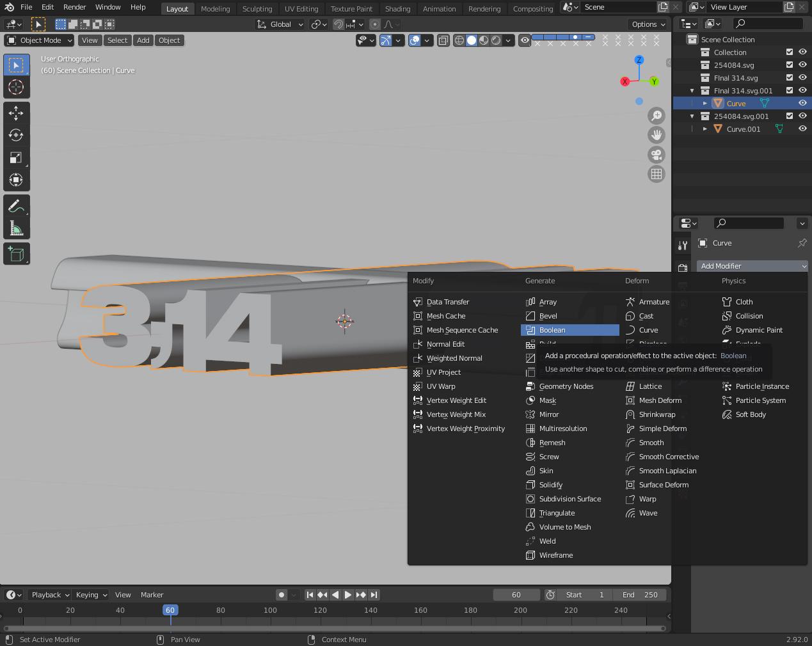Screen dimensions: 812x646
Task: Activate the Scale tool
Action: click(16, 158)
